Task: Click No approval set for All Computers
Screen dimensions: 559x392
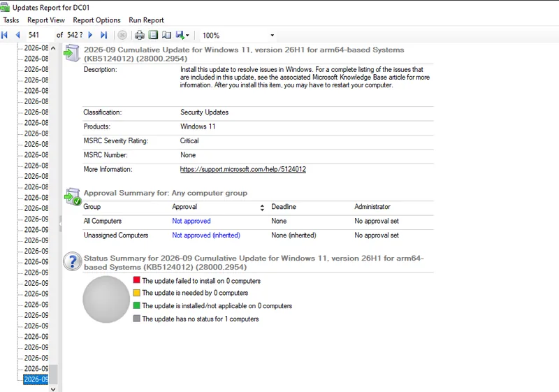Action: [377, 221]
